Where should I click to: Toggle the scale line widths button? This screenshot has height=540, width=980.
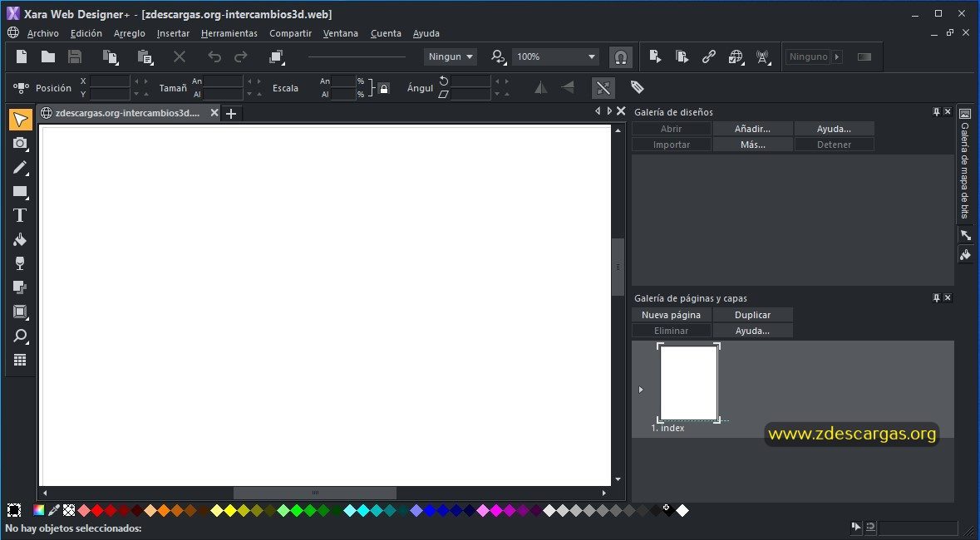pos(603,88)
